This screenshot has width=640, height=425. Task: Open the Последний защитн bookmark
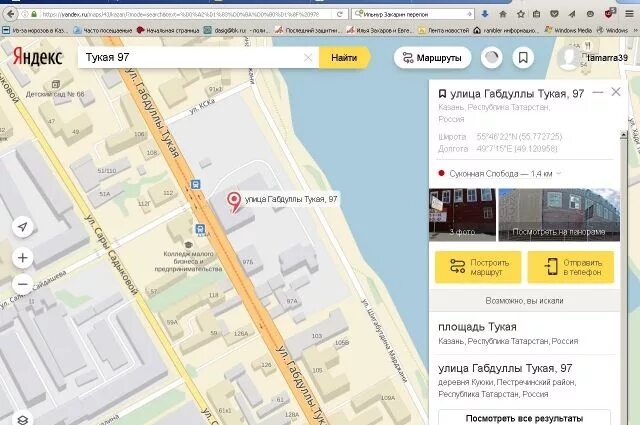309,30
